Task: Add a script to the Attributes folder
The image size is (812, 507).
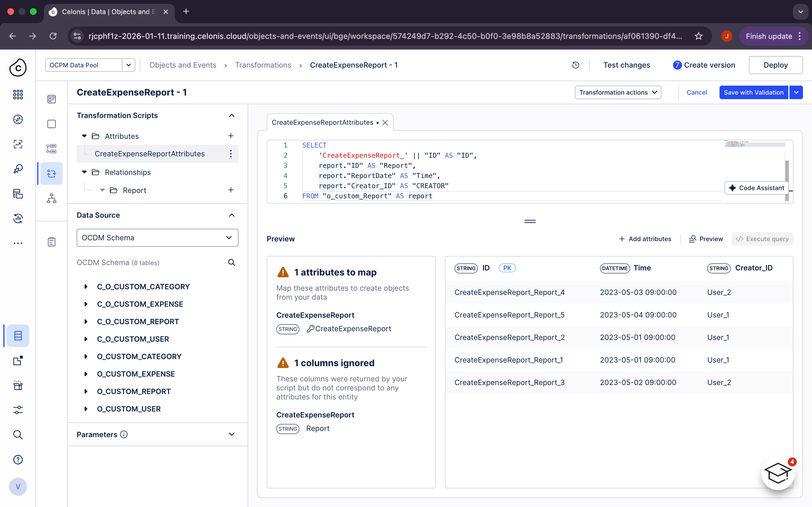Action: click(231, 136)
